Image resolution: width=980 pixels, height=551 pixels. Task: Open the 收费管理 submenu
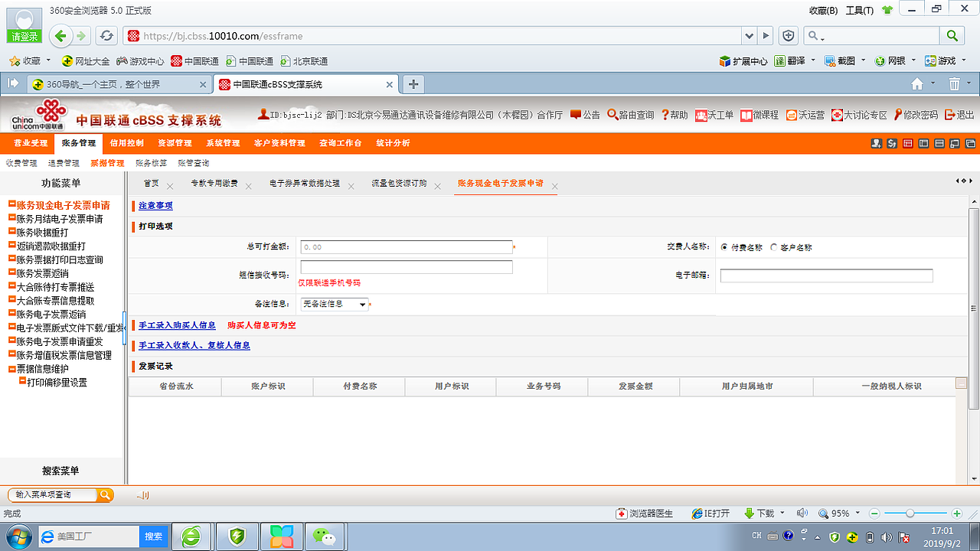click(21, 163)
